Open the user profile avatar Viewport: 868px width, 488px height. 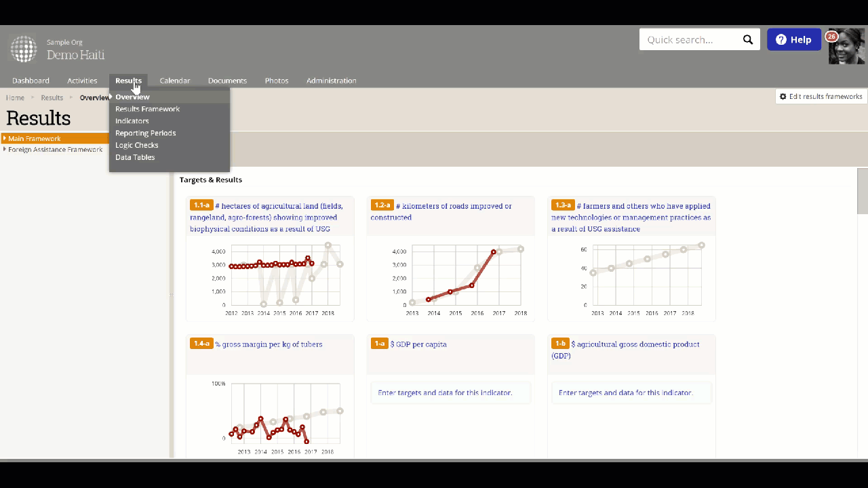click(x=846, y=47)
